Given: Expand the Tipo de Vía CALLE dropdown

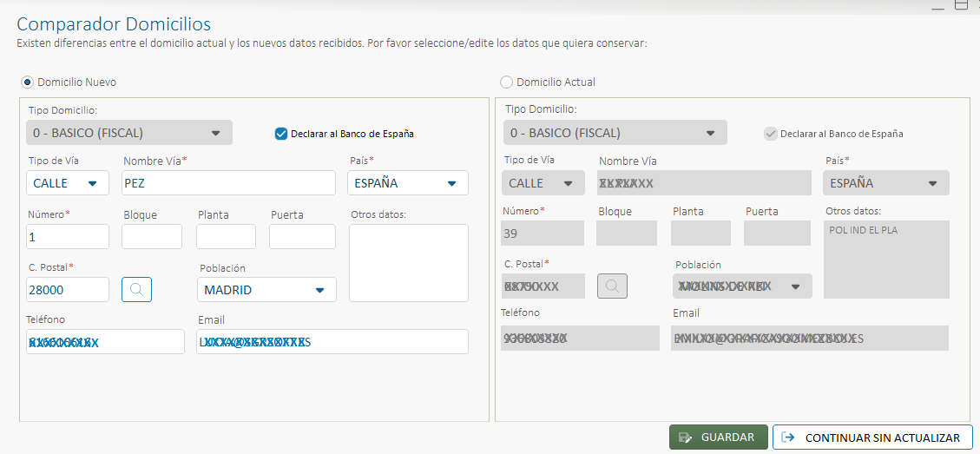Looking at the screenshot, I should tap(68, 183).
